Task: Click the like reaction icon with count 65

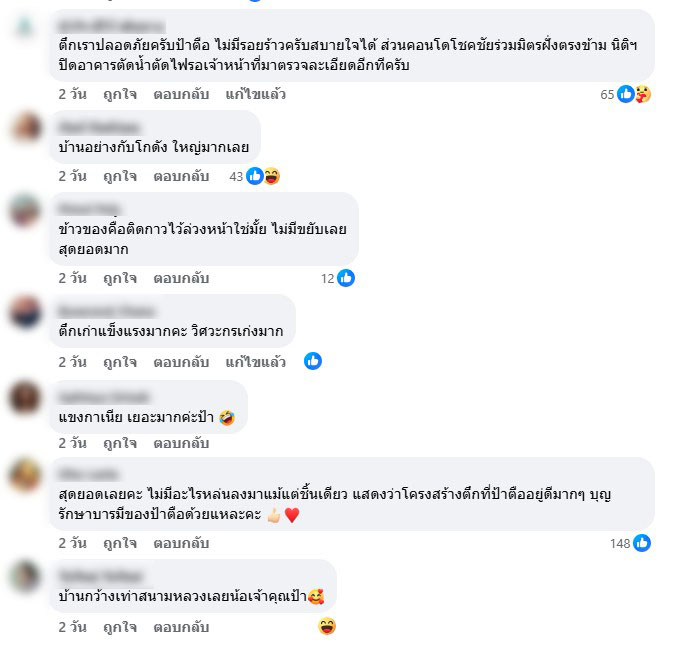Action: pos(625,94)
